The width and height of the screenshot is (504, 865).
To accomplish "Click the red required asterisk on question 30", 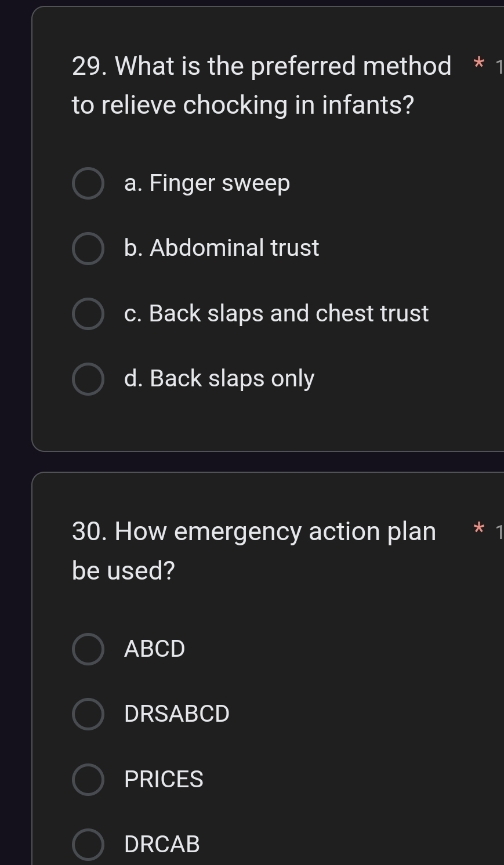I will click(478, 529).
